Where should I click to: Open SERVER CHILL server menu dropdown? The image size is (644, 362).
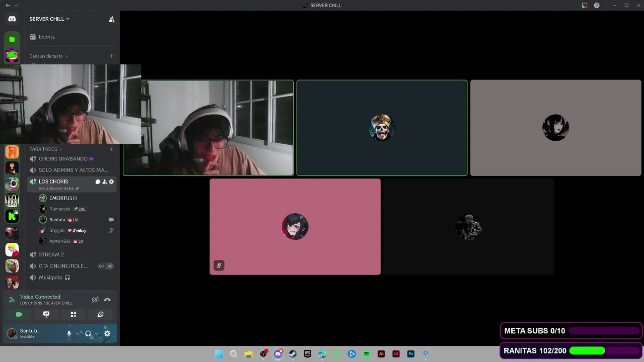pyautogui.click(x=49, y=19)
